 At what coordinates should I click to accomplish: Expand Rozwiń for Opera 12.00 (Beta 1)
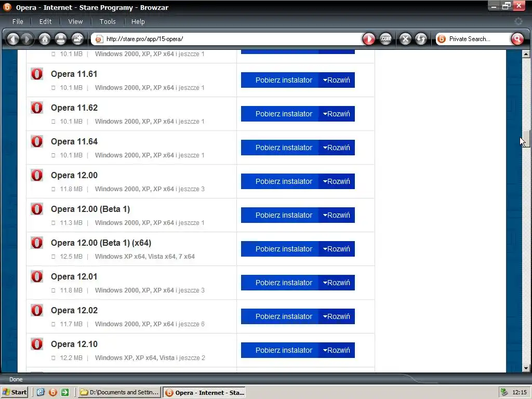[337, 215]
